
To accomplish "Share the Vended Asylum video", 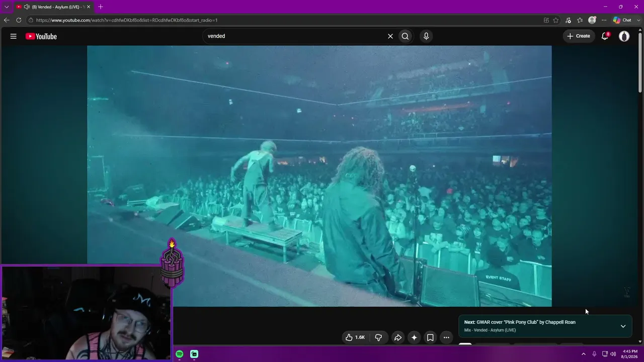I will pos(397,337).
